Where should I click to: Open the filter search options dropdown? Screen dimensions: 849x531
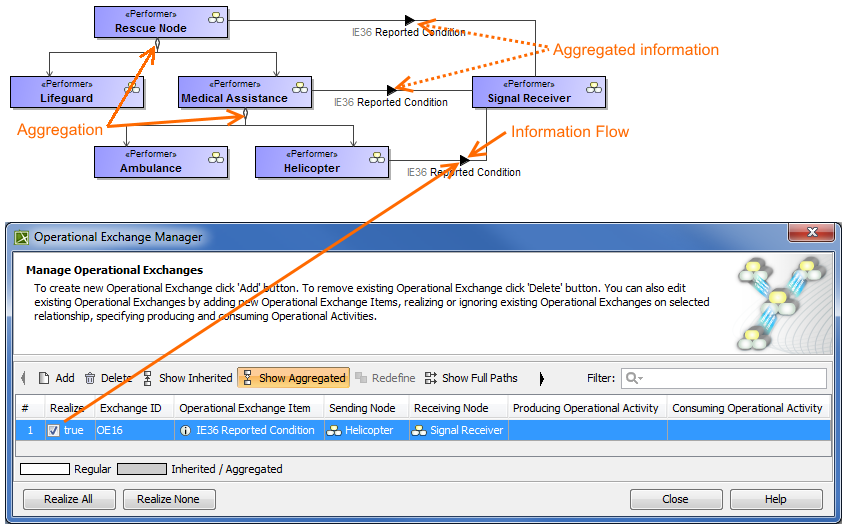pyautogui.click(x=634, y=378)
